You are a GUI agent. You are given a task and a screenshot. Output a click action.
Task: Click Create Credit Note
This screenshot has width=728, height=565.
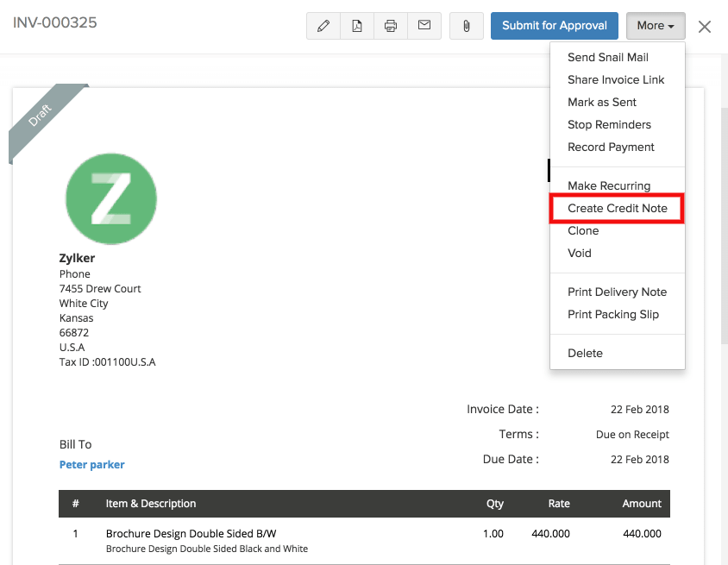[618, 209]
